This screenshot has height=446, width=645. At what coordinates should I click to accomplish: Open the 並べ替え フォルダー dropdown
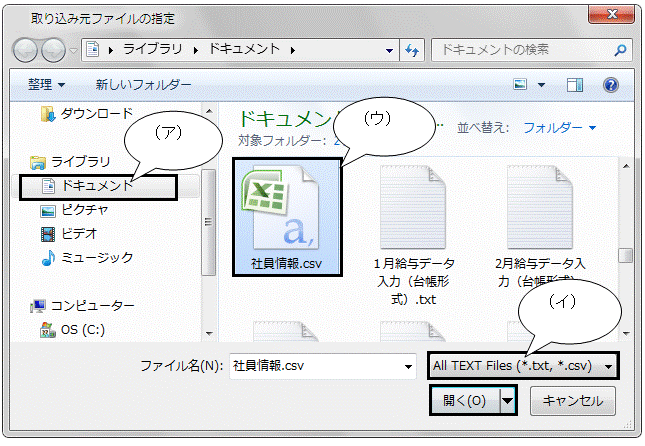[x=559, y=128]
